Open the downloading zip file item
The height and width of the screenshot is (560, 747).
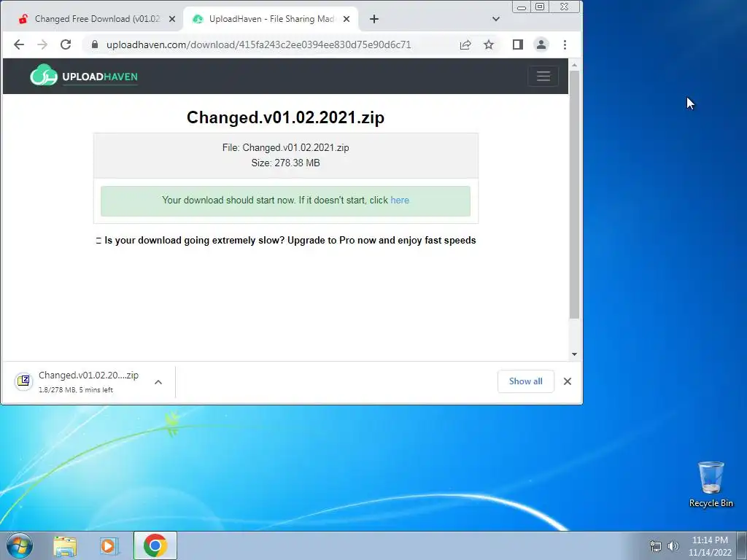(x=88, y=381)
